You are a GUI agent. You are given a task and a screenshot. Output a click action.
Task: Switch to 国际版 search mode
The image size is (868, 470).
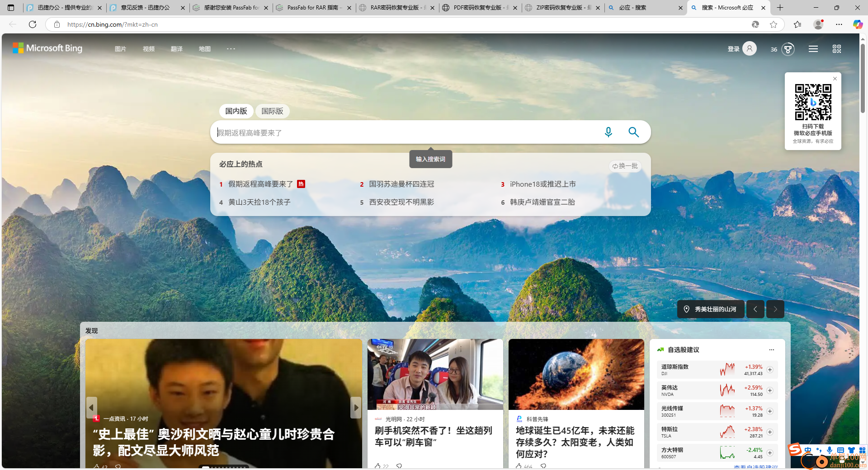[272, 111]
